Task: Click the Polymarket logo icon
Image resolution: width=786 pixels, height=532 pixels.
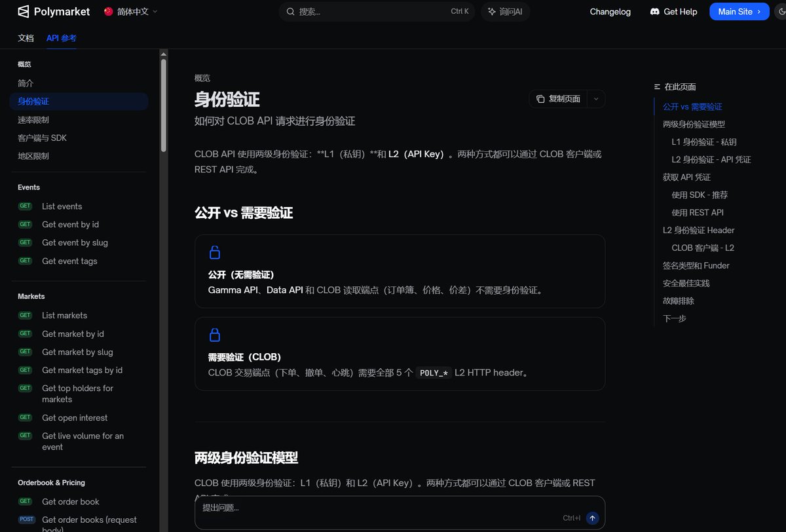Action: tap(24, 11)
